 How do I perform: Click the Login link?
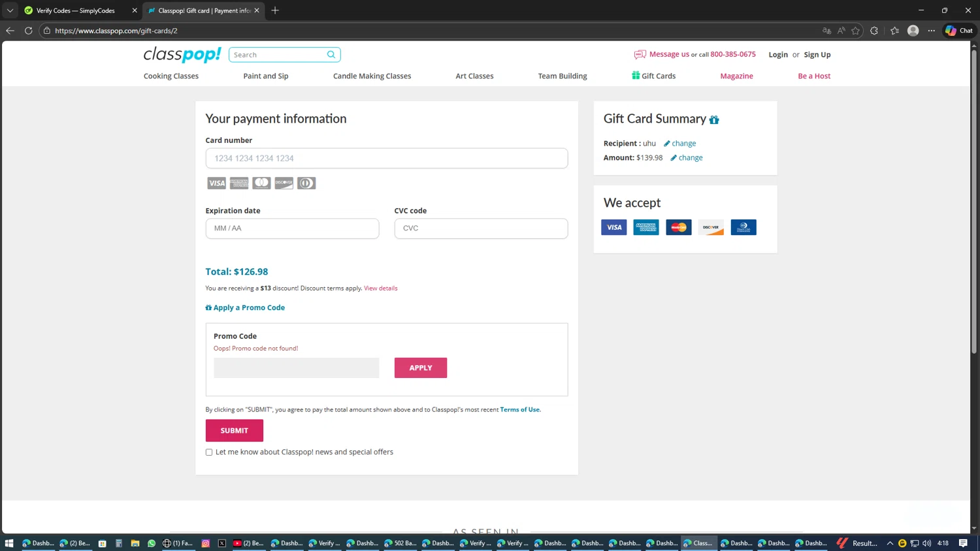click(778, 55)
